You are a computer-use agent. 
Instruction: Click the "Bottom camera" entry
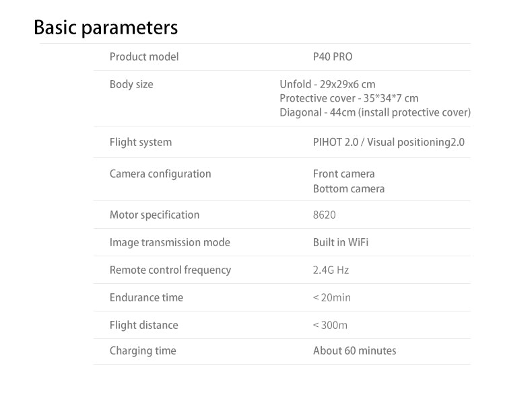click(x=349, y=188)
